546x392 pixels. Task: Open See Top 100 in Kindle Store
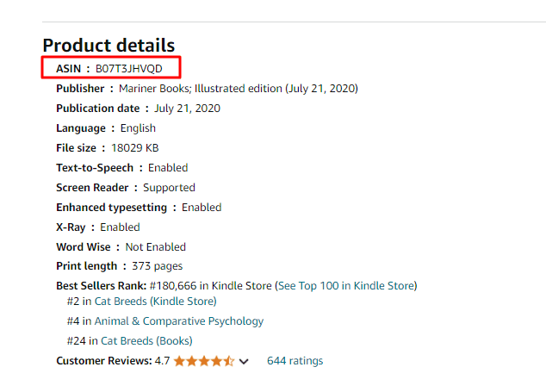347,286
